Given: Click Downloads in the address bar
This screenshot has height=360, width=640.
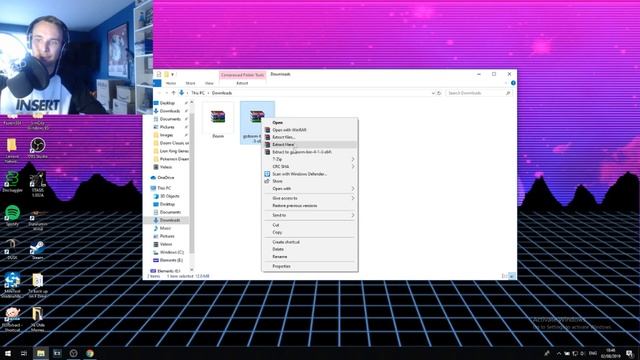Looking at the screenshot, I should tap(222, 93).
